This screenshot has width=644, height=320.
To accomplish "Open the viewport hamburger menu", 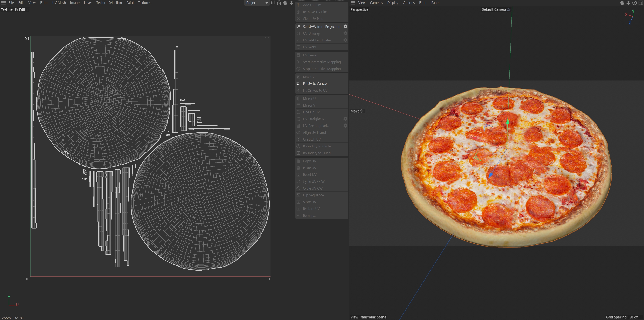I will tap(353, 3).
